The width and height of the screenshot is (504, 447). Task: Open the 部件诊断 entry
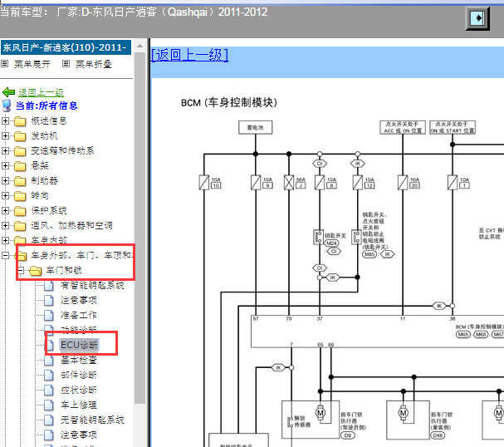79,375
